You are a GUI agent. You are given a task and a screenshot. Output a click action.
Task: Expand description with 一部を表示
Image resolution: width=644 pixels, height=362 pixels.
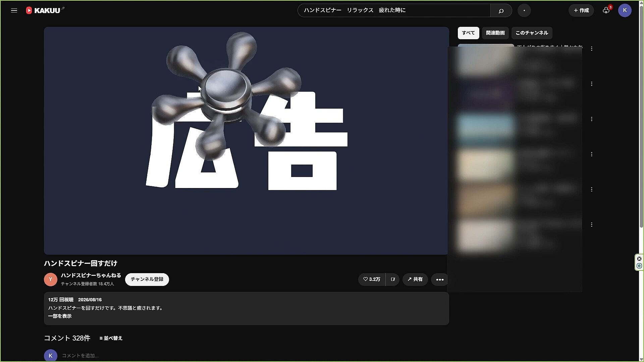tap(60, 316)
